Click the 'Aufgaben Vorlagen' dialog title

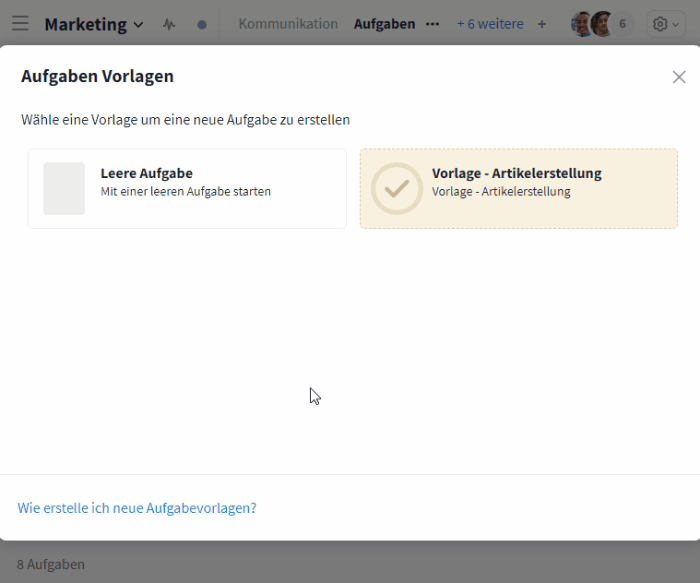tap(97, 76)
